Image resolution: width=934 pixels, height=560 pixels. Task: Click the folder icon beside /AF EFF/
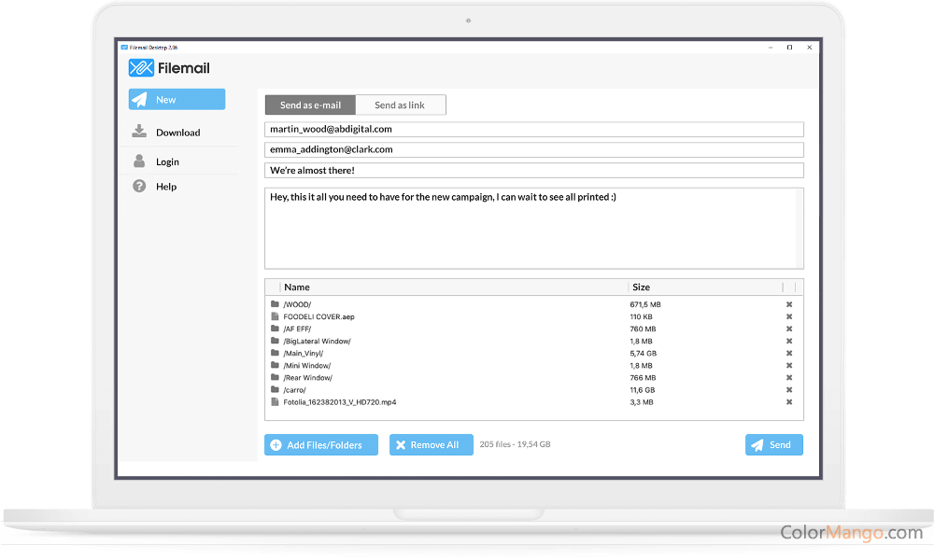(275, 328)
